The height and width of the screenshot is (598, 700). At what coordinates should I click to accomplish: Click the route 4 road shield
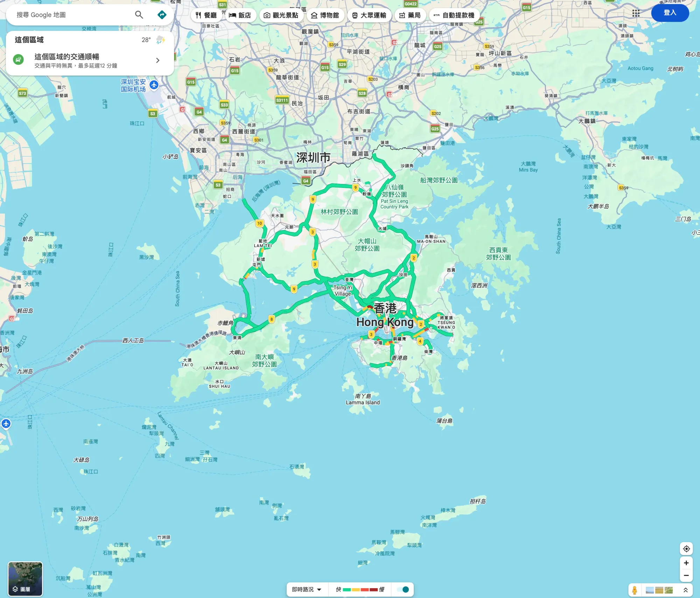[x=420, y=341]
